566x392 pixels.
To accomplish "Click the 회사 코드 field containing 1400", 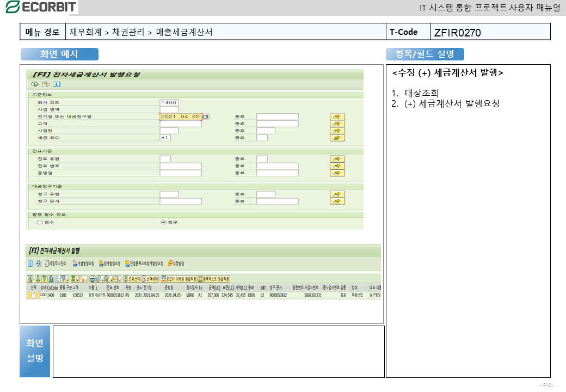I will (x=169, y=102).
